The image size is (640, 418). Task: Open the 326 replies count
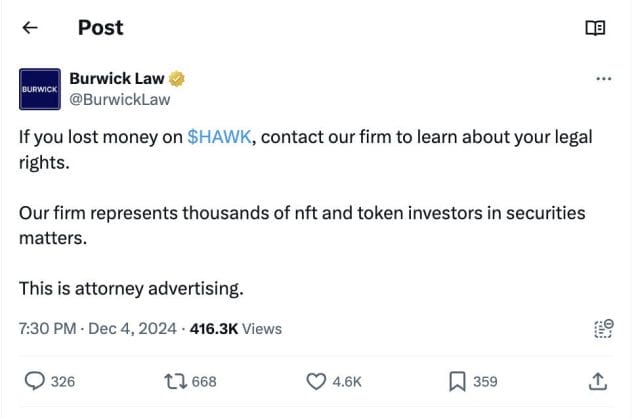tap(63, 382)
